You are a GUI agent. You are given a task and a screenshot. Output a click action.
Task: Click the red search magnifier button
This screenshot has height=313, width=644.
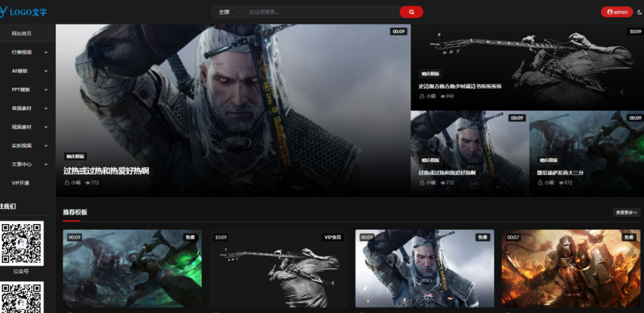coord(411,12)
